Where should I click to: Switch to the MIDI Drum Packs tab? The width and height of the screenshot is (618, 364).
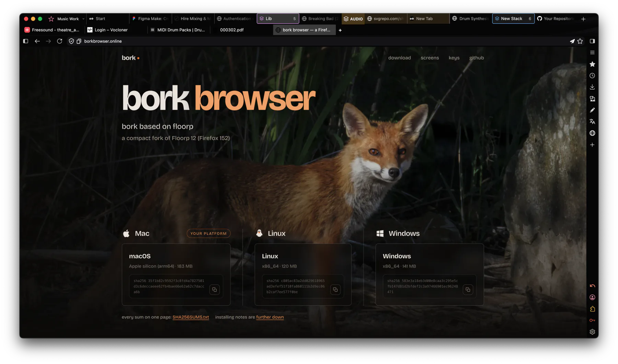[179, 30]
